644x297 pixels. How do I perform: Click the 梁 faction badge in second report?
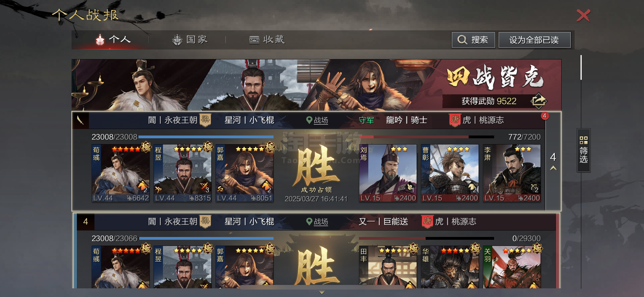tap(205, 221)
